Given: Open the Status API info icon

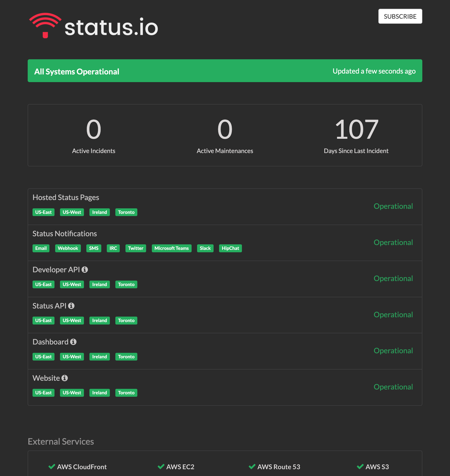Looking at the screenshot, I should (x=71, y=306).
